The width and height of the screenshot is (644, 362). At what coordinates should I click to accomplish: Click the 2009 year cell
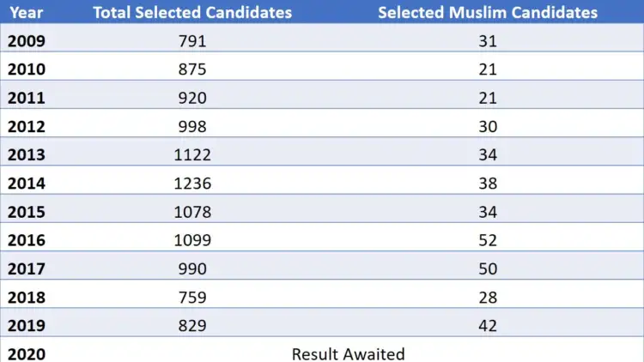(x=27, y=41)
